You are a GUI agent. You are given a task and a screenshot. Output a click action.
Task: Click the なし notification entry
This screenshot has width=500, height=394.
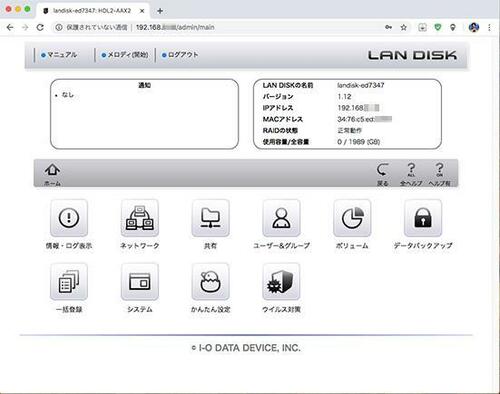(68, 95)
